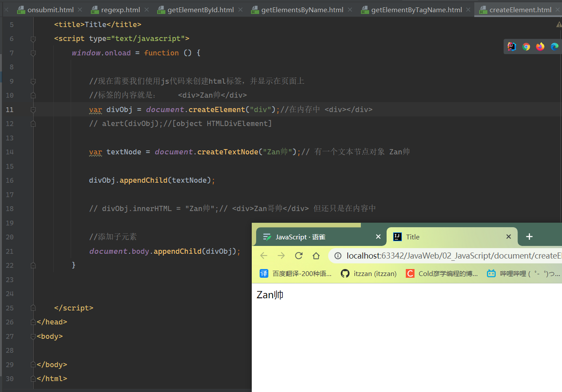Click site information icon in address bar
The width and height of the screenshot is (562, 392).
[x=338, y=256]
